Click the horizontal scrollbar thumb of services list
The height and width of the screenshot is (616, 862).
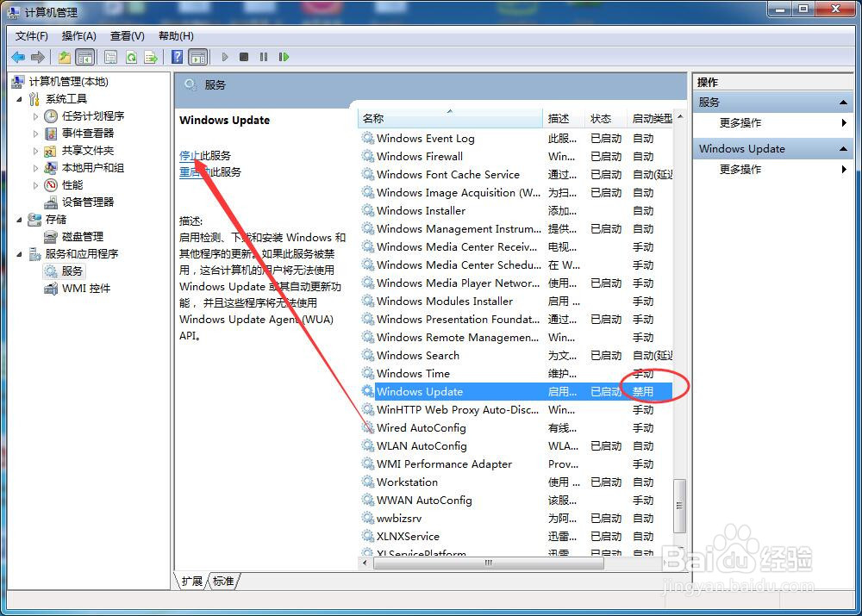[x=488, y=563]
